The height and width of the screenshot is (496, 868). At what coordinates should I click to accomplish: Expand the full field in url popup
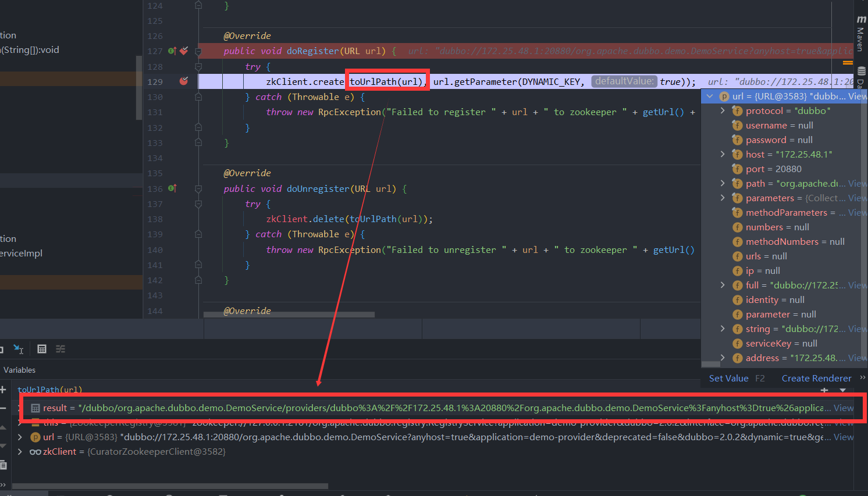723,285
